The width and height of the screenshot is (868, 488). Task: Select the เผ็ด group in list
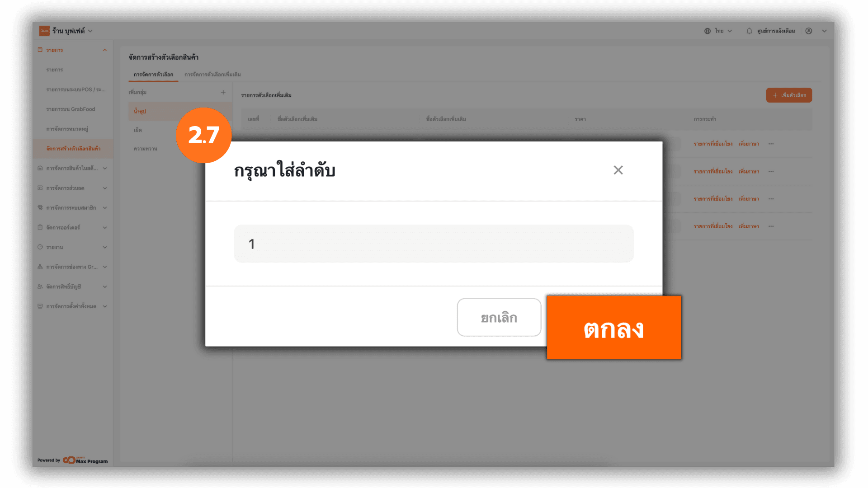point(138,130)
